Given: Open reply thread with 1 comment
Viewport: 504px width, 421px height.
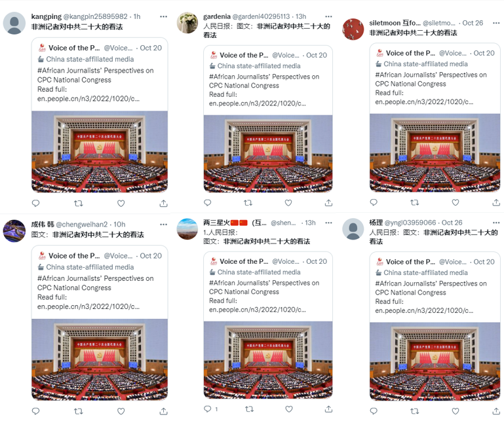Looking at the screenshot, I should click(x=211, y=409).
